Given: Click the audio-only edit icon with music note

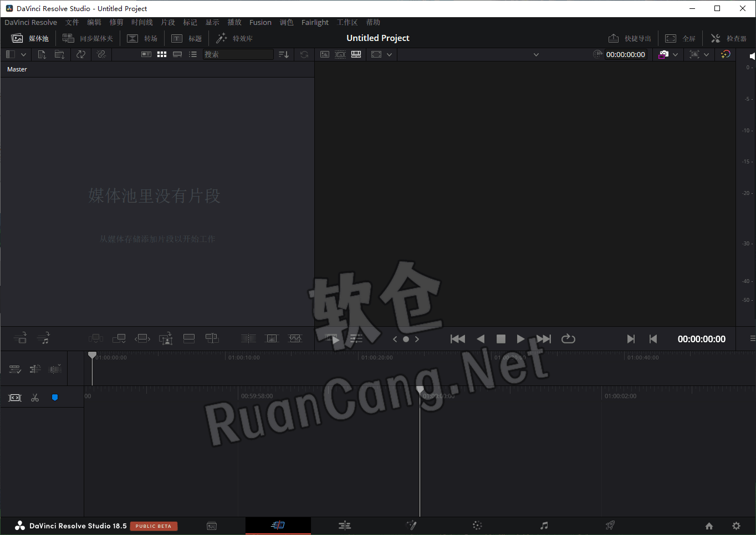Looking at the screenshot, I should (x=43, y=338).
